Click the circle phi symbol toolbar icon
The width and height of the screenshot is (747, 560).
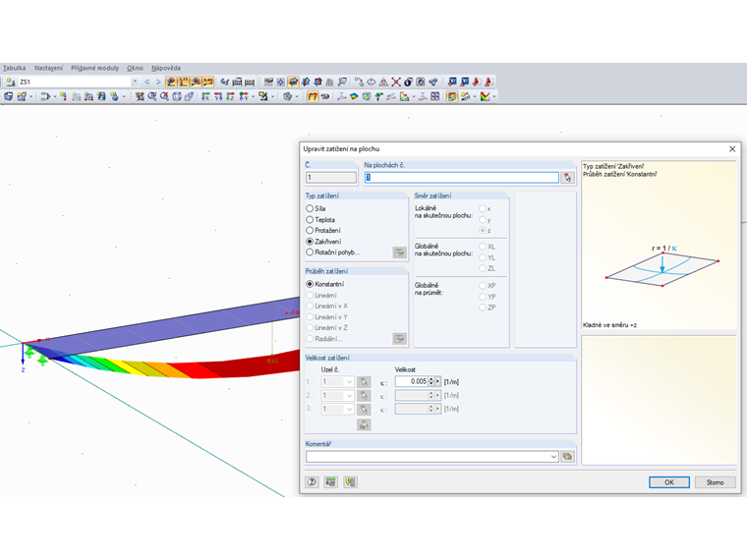372,82
